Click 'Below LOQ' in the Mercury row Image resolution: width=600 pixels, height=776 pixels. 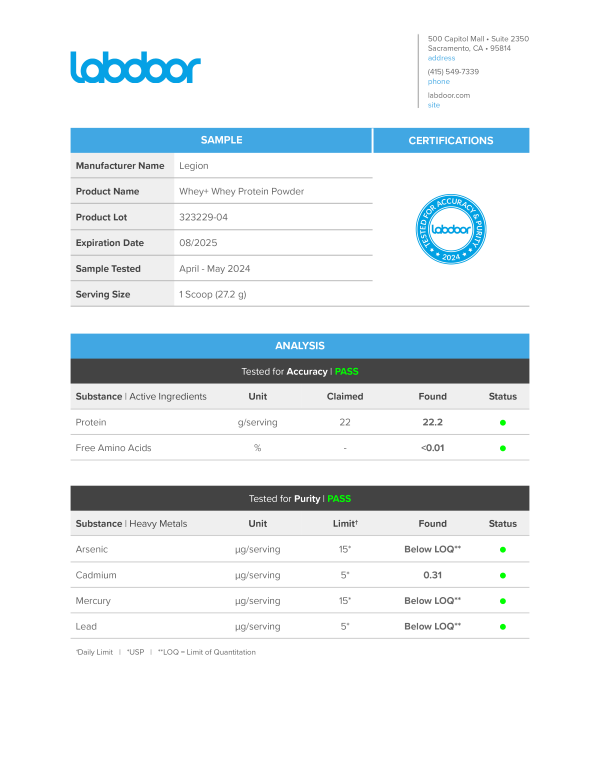tap(433, 601)
